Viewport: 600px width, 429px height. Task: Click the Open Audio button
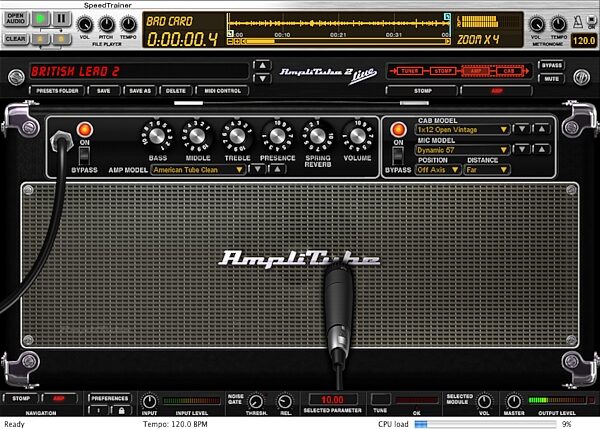point(16,18)
